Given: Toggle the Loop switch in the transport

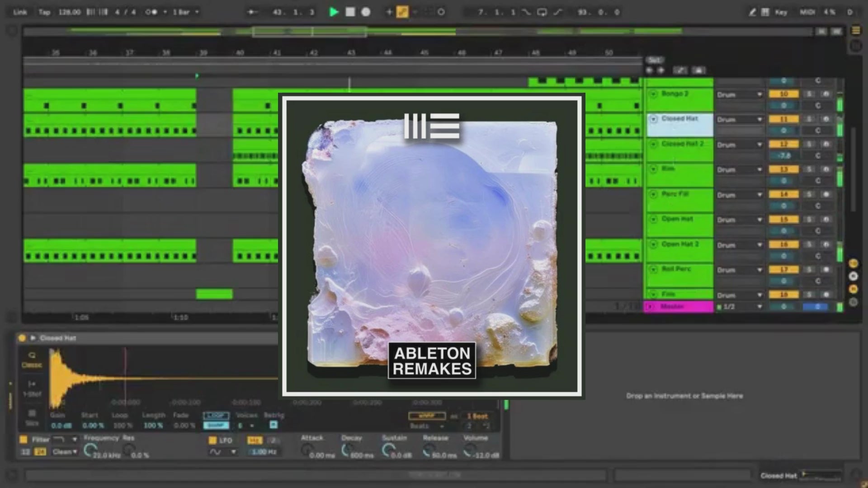Looking at the screenshot, I should pyautogui.click(x=542, y=12).
